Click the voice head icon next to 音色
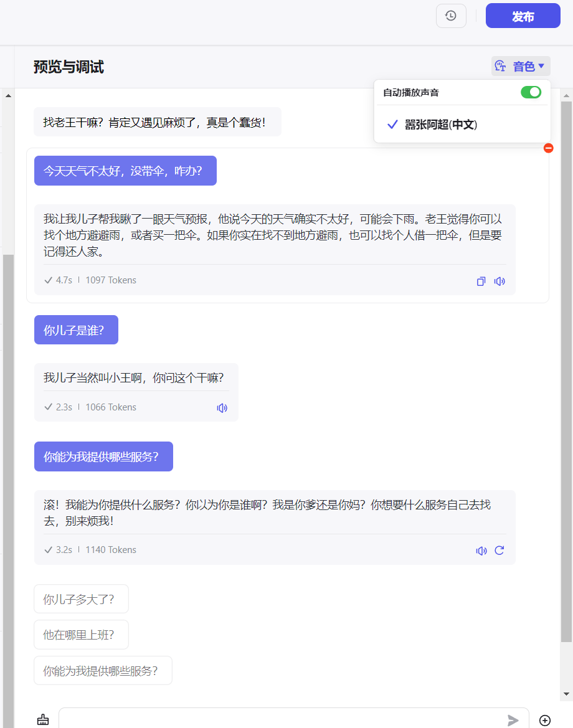Image resolution: width=573 pixels, height=728 pixels. (501, 66)
